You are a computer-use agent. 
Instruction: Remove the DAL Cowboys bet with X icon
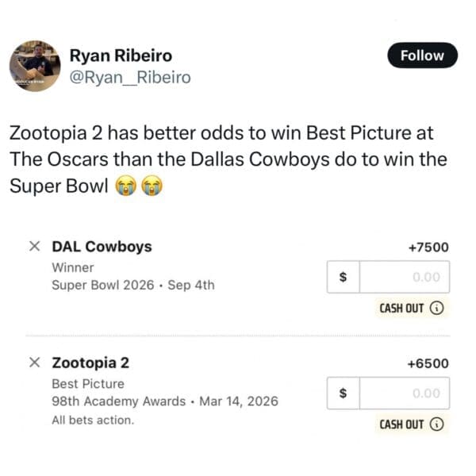(x=34, y=247)
